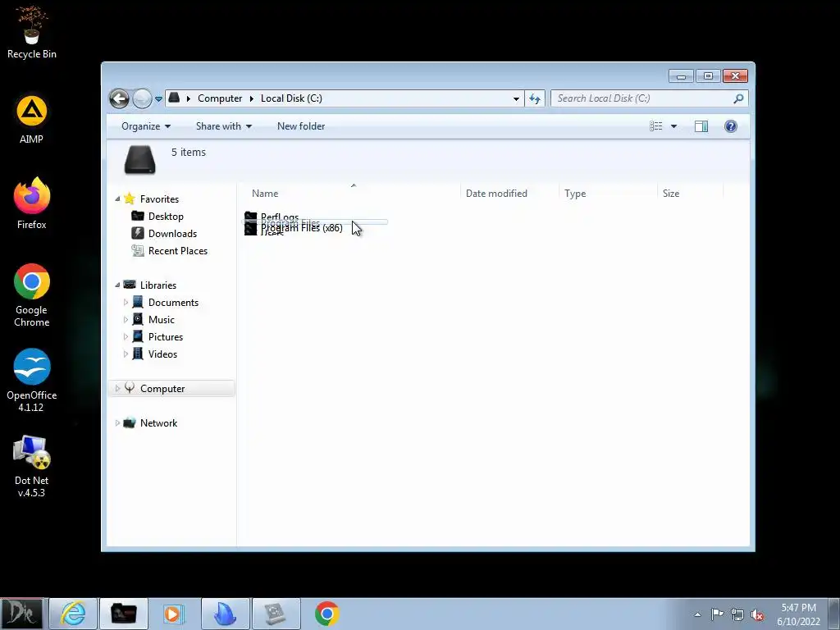Open the network icon in system tray
This screenshot has height=630, width=840.
point(737,614)
